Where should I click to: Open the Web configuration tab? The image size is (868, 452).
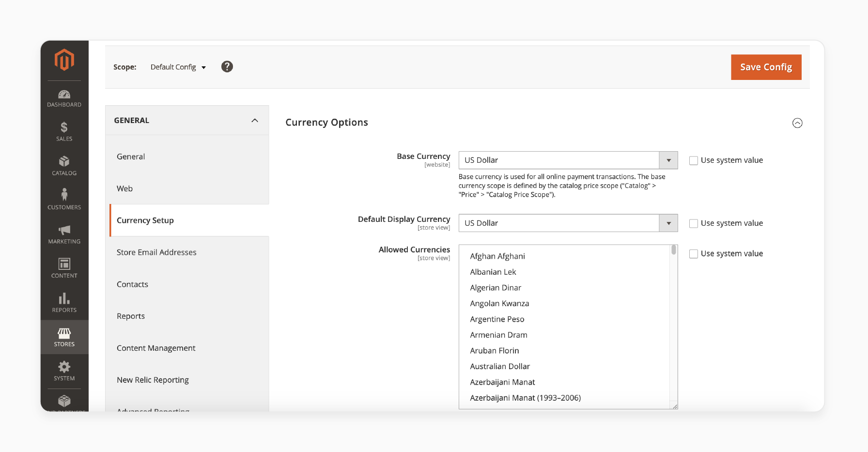point(187,188)
